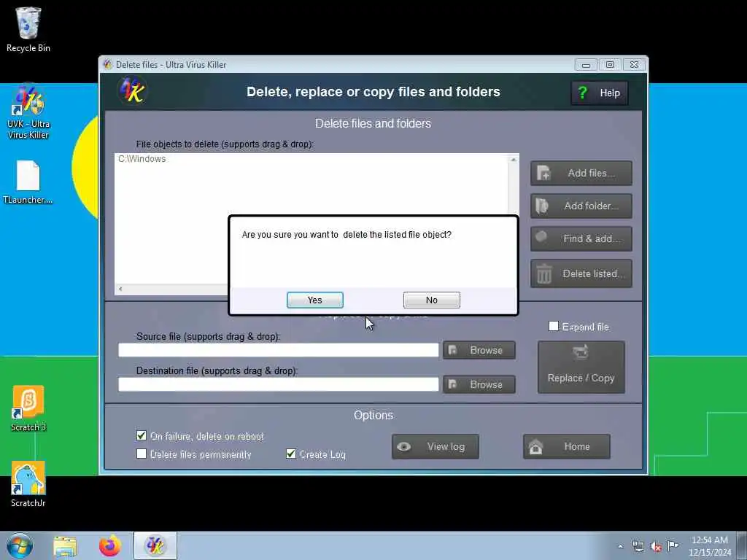Click the title bar UVK icon
Screen dimensions: 747x560
pyautogui.click(x=108, y=64)
